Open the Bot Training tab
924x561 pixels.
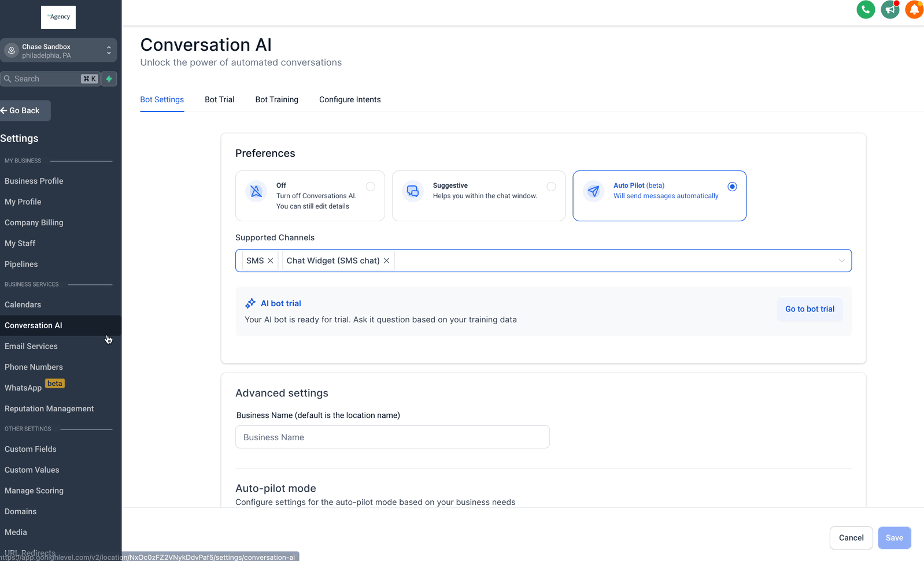coord(277,99)
